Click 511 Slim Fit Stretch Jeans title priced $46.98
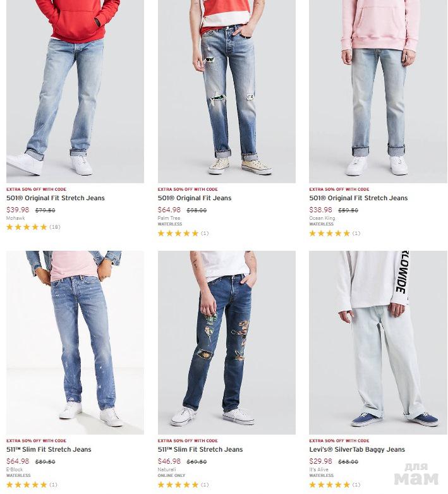 [x=200, y=450]
